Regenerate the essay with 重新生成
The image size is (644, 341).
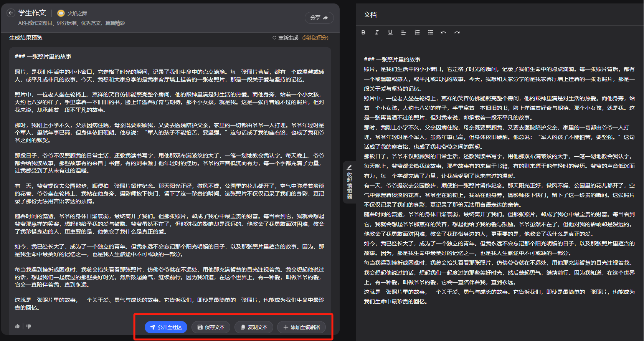285,38
